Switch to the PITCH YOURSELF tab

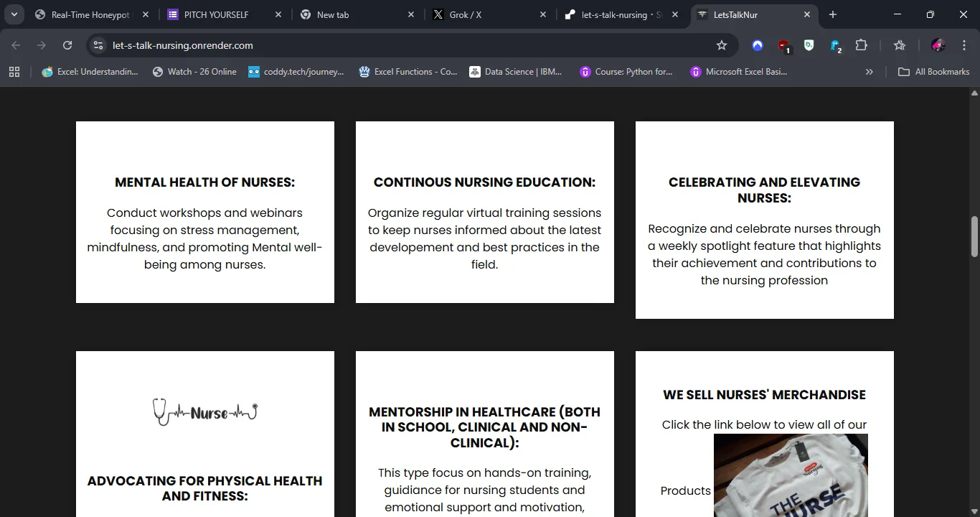216,14
